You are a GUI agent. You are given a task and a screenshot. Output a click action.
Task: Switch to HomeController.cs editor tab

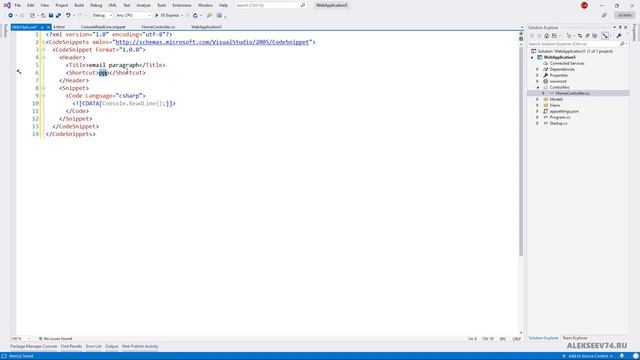pyautogui.click(x=158, y=27)
